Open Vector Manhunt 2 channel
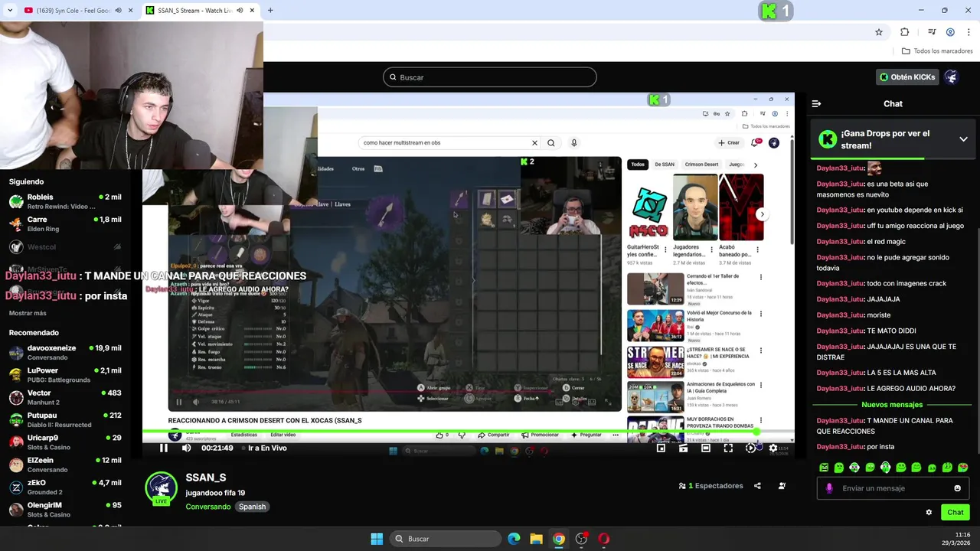980x551 pixels. 65,397
